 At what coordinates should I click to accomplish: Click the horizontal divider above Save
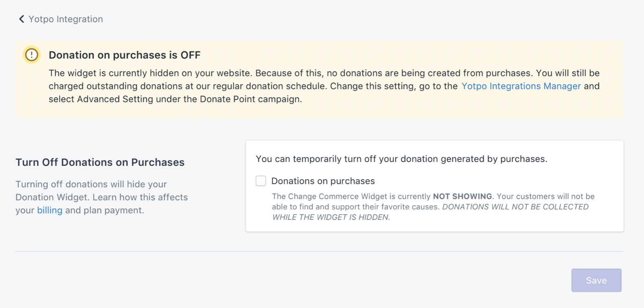[319, 251]
